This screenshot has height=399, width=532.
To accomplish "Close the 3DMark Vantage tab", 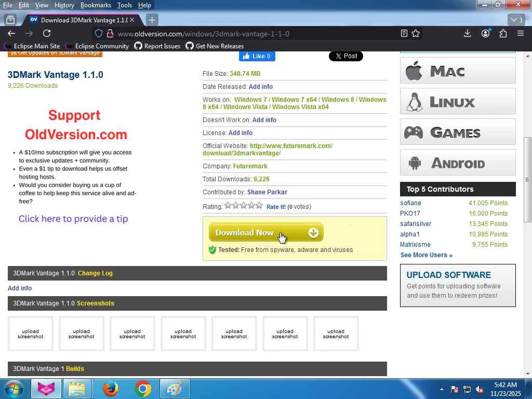I will (x=132, y=20).
